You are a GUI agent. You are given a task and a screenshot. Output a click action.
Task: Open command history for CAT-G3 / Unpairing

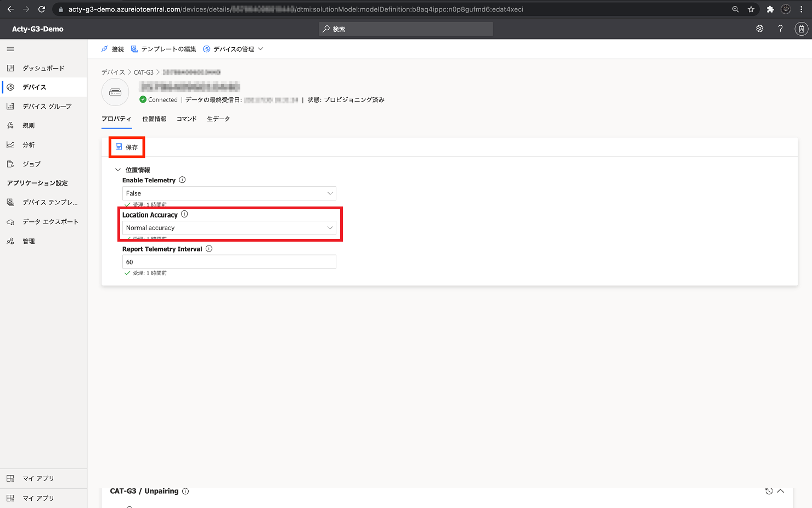point(769,491)
